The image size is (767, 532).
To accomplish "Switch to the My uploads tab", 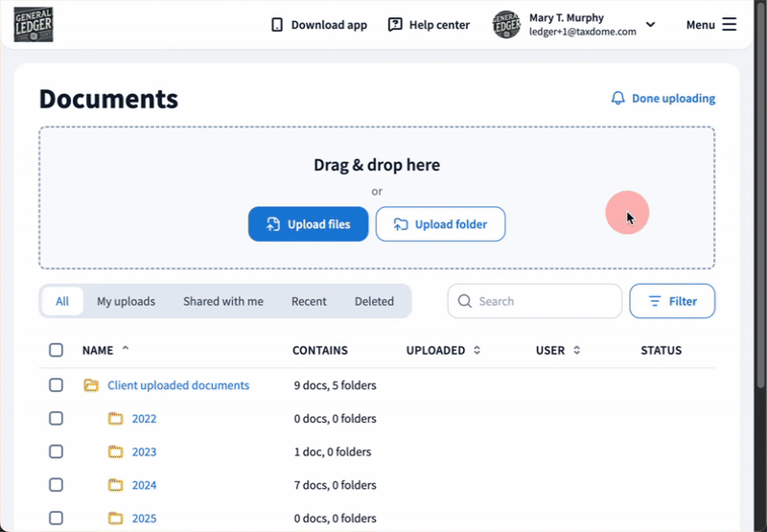I will pos(126,301).
